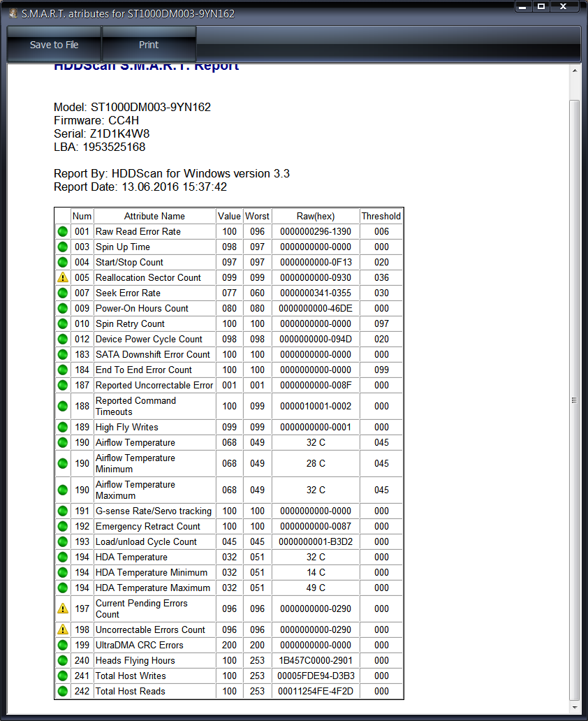Click warning icon for Reallocation Sector Count
This screenshot has height=721, width=588.
click(x=63, y=278)
